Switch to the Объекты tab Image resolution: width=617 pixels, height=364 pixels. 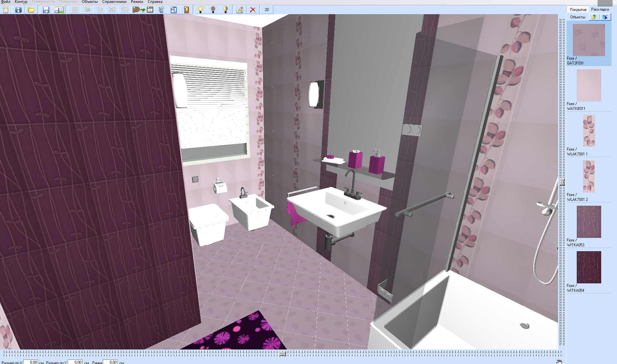(x=577, y=17)
